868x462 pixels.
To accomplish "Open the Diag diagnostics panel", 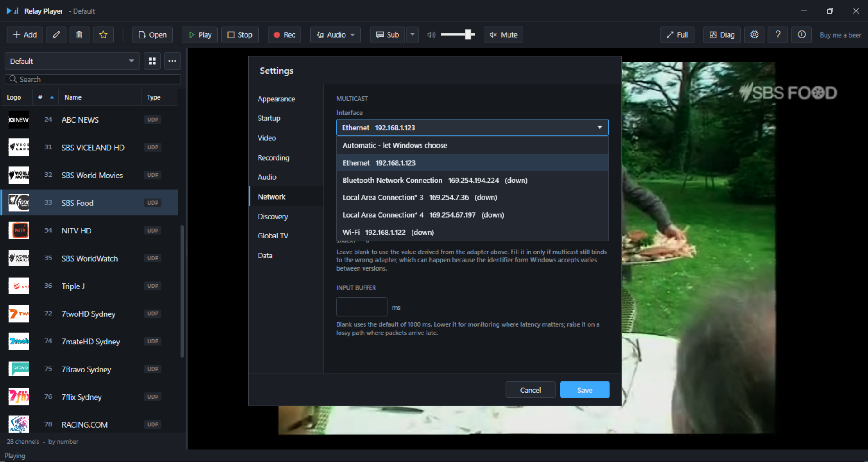I will tap(722, 35).
